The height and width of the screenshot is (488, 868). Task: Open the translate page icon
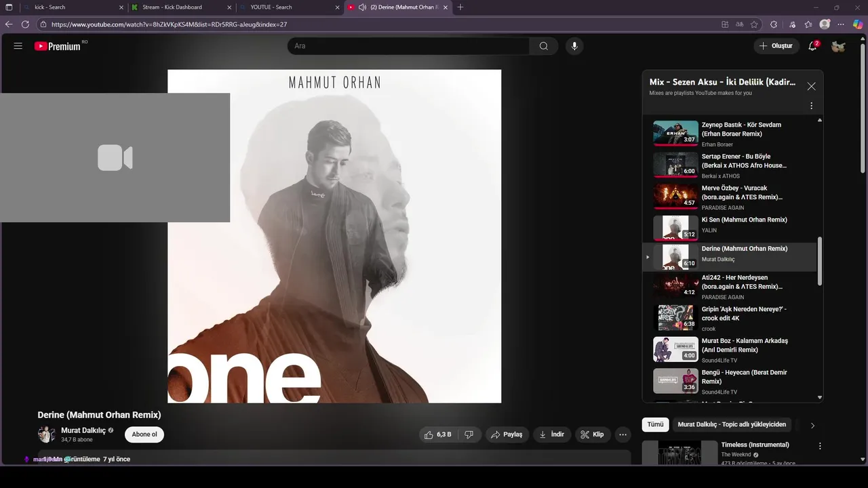[x=740, y=24]
